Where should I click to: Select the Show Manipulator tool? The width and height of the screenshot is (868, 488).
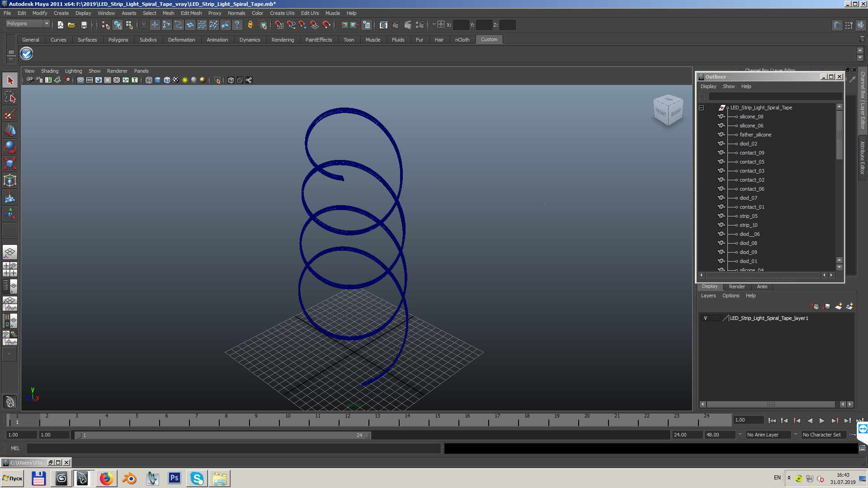[x=10, y=214]
